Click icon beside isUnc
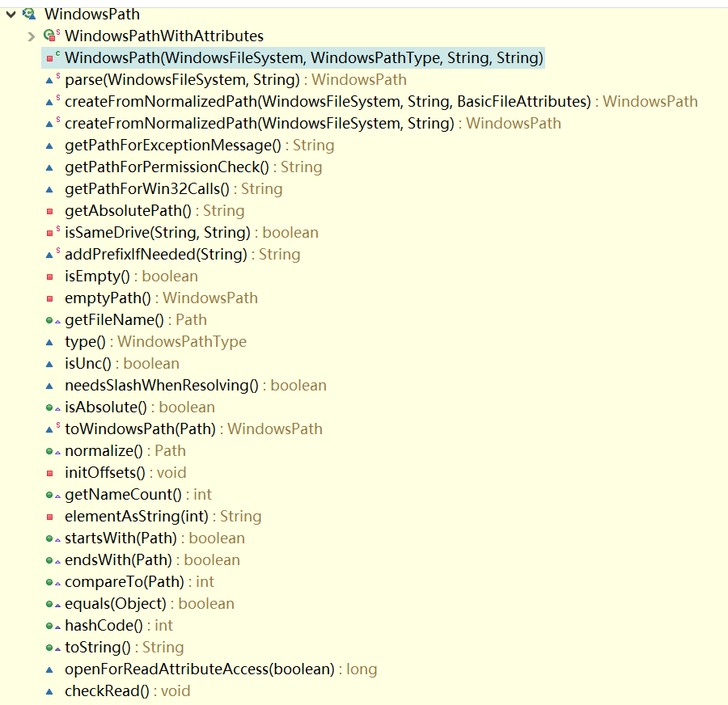This screenshot has height=705, width=728. (x=49, y=364)
